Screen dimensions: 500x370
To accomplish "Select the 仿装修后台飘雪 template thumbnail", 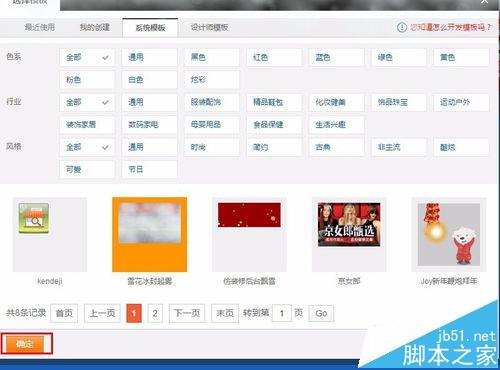I will pyautogui.click(x=249, y=234).
